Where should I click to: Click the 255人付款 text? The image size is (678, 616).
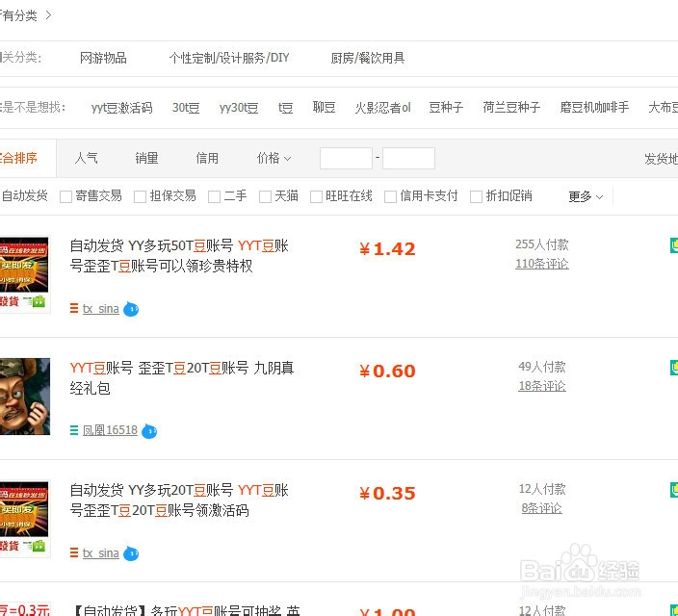542,244
